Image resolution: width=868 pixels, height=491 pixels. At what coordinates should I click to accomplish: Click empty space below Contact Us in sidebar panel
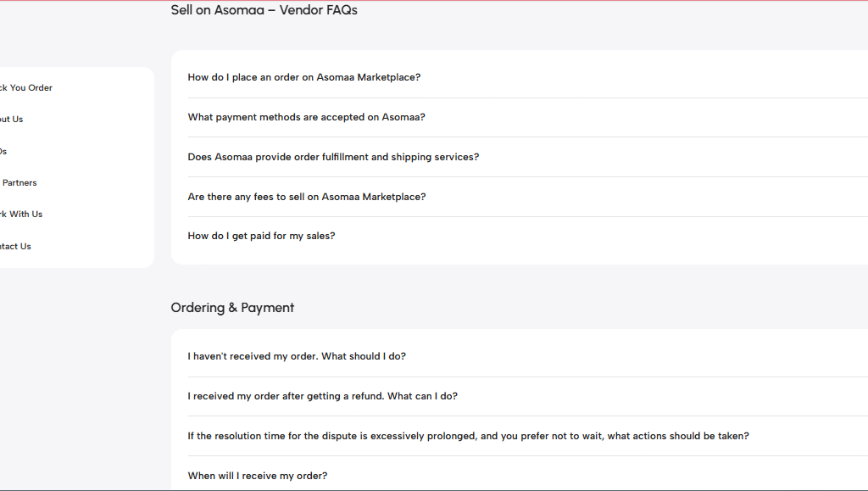pos(76,259)
